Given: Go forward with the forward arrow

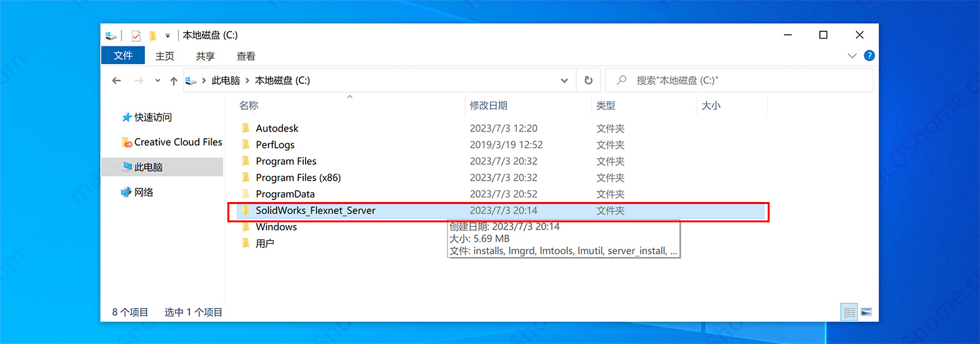Looking at the screenshot, I should (139, 80).
